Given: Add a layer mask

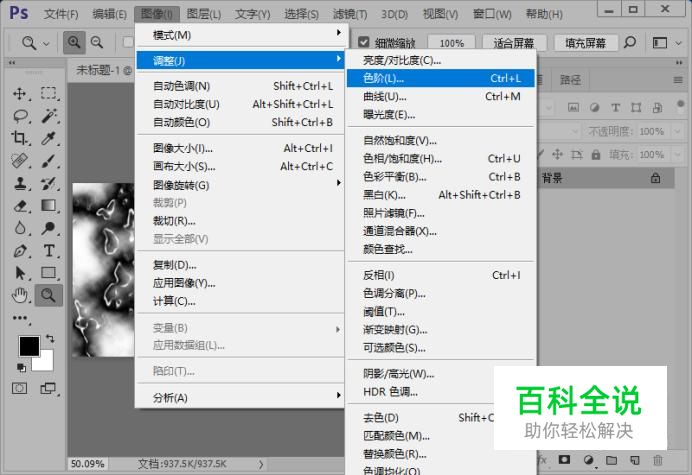Looking at the screenshot, I should click(564, 460).
